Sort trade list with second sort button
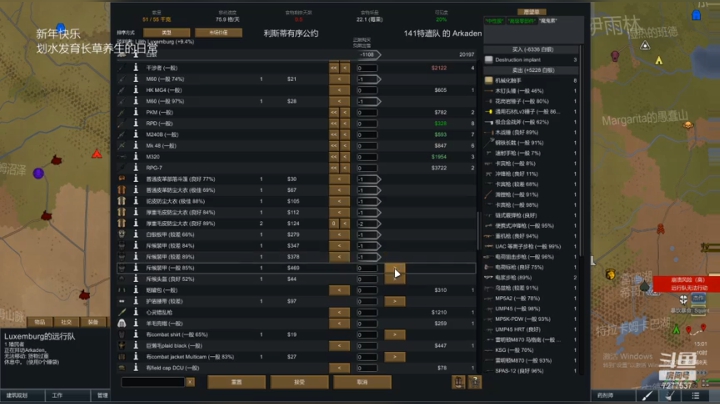Image resolution: width=720 pixels, height=404 pixels. click(x=218, y=33)
